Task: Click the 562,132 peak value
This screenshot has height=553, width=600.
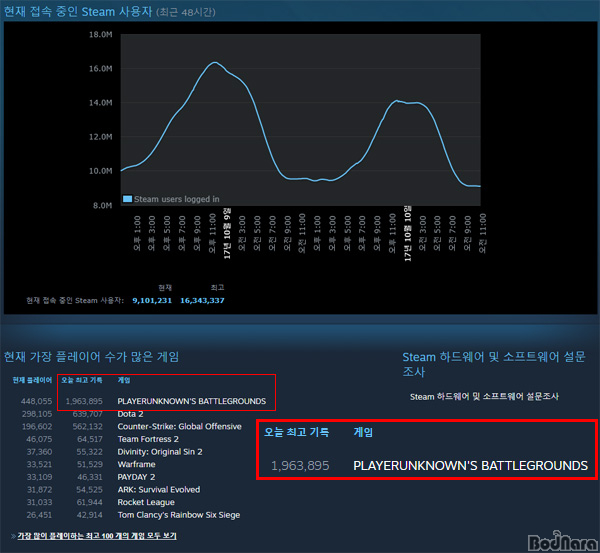Action: click(88, 427)
